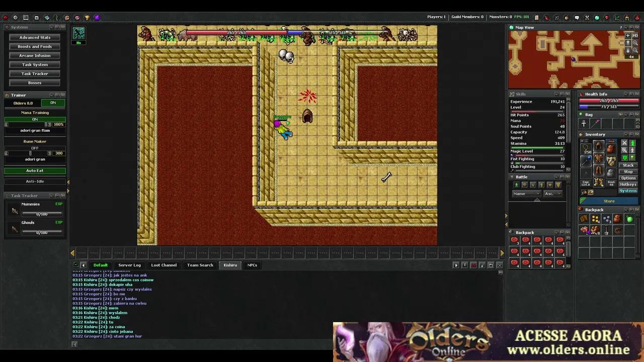Open the parchment scroll icon in top bar
Viewport: 644px width, 362px height.
click(x=536, y=18)
